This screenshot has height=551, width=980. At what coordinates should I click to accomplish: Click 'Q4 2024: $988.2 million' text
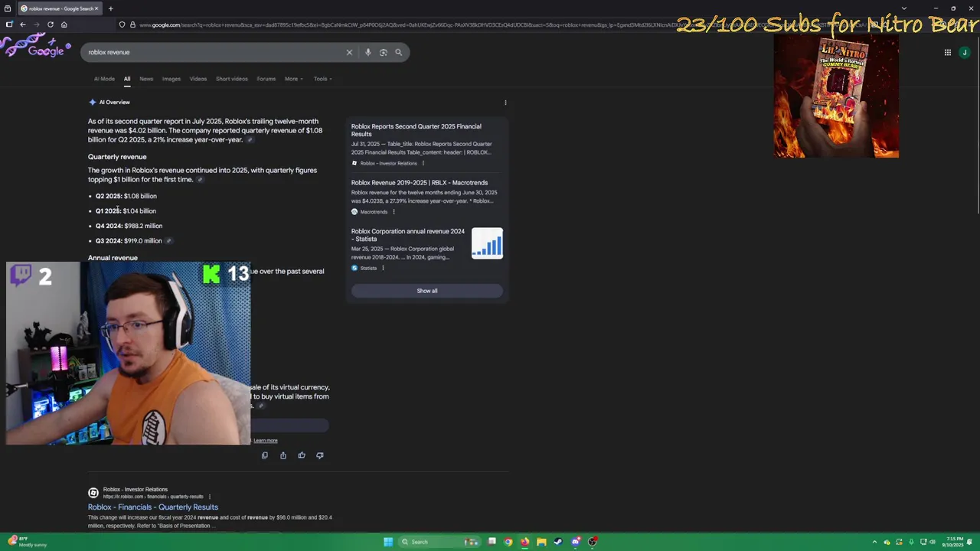pyautogui.click(x=129, y=226)
